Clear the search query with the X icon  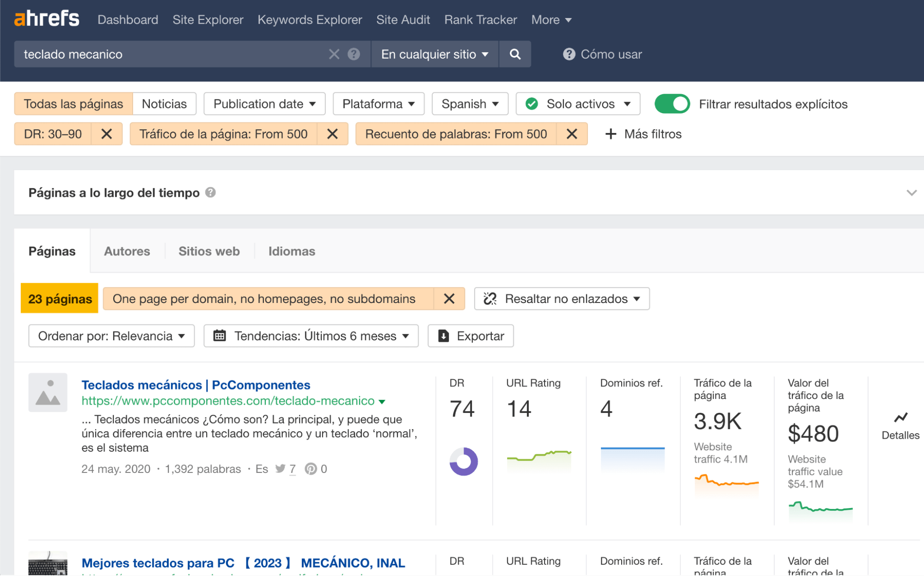pos(334,54)
